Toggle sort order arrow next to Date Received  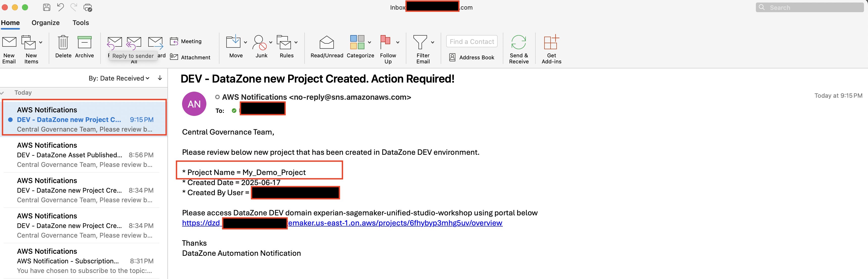(x=160, y=78)
